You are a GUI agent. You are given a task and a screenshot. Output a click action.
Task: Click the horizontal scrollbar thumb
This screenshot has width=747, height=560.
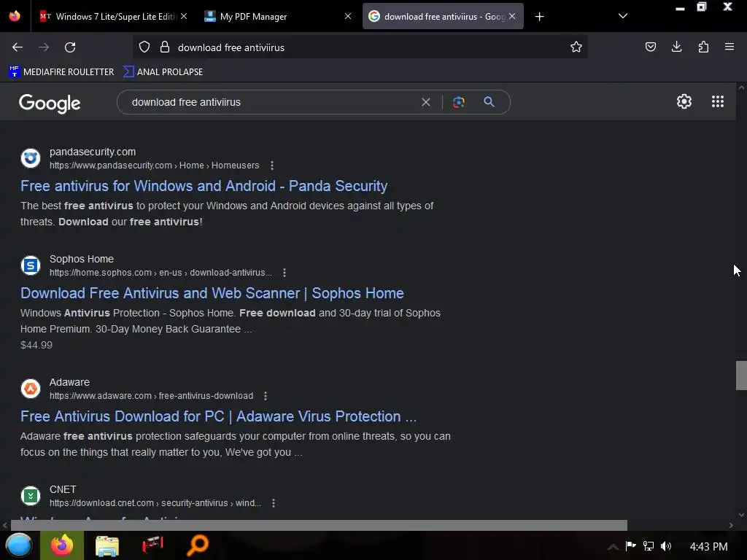point(319,525)
